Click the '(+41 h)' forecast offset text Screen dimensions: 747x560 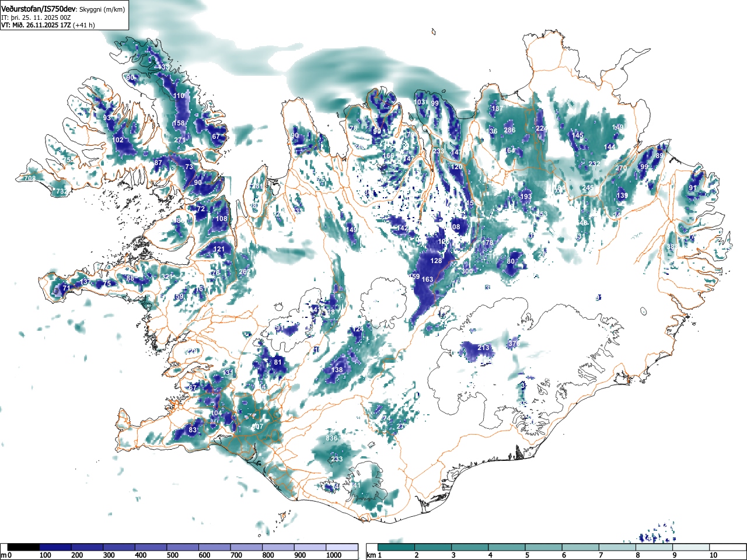click(x=84, y=25)
